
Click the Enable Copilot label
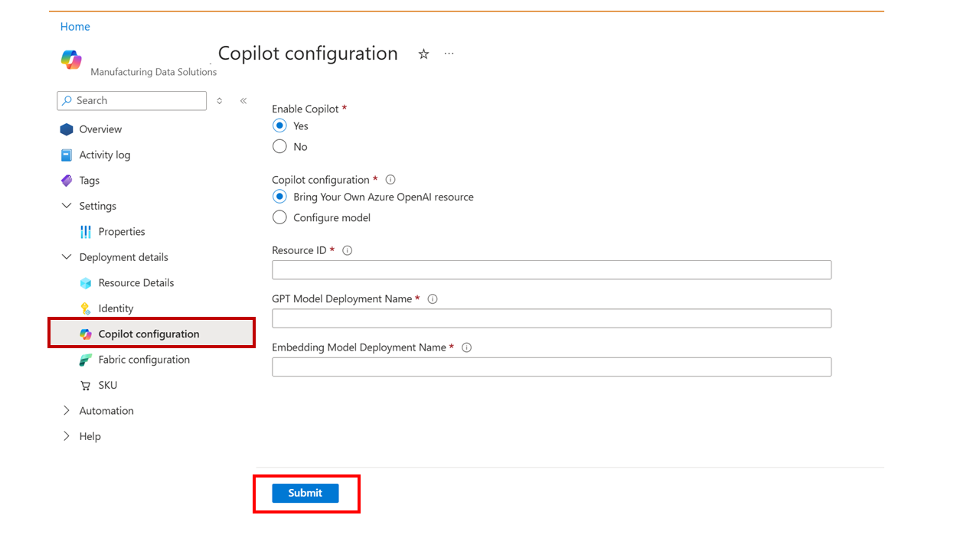point(305,109)
